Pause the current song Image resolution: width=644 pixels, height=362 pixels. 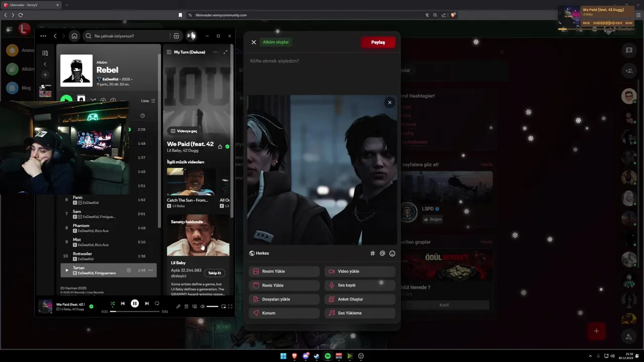pos(135,303)
